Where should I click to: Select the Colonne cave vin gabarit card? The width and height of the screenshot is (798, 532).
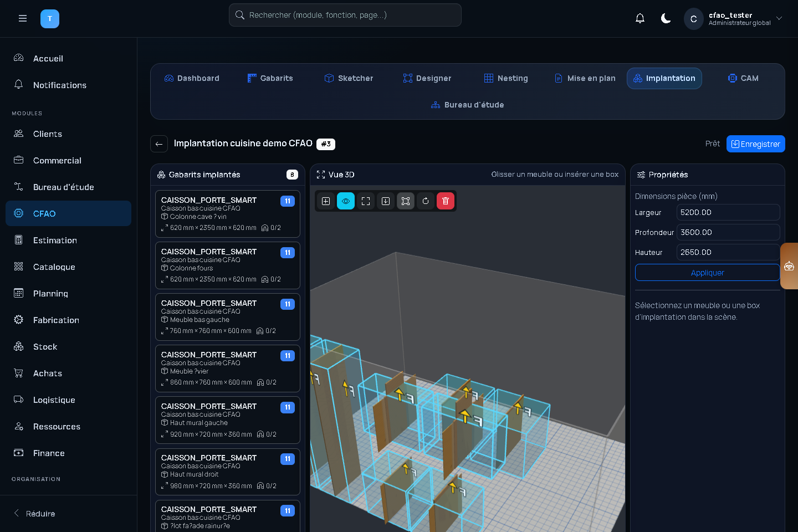coord(228,214)
